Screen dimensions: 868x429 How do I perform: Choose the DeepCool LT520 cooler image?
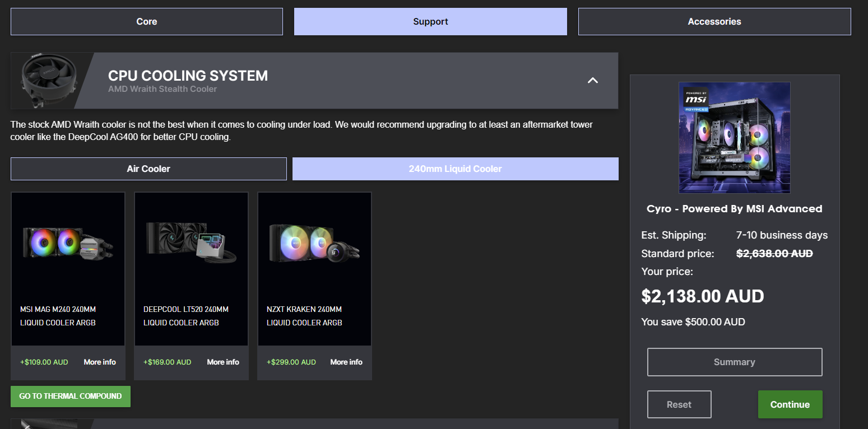192,241
